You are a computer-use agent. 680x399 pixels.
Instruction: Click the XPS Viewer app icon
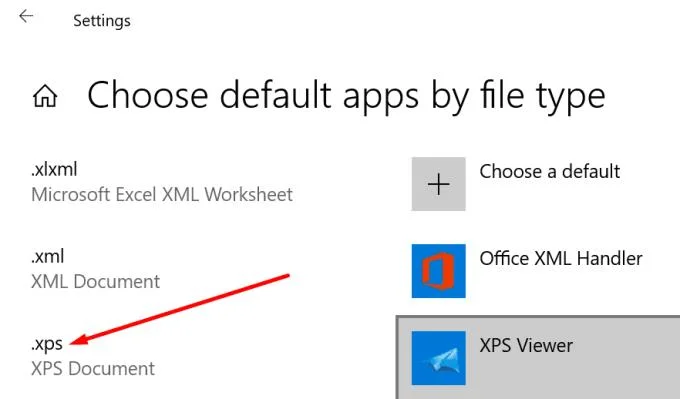[x=438, y=358]
